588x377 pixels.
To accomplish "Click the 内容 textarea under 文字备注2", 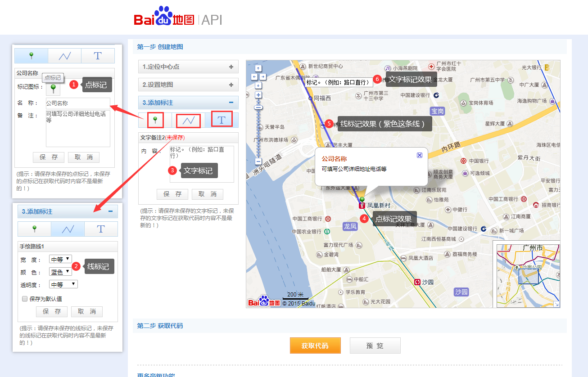I will click(202, 164).
